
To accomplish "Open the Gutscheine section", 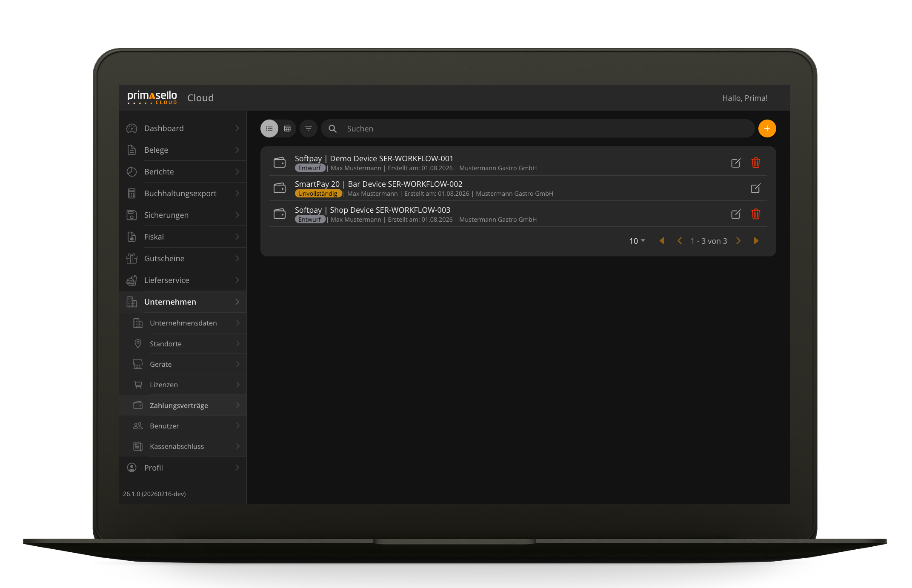I will pos(183,258).
